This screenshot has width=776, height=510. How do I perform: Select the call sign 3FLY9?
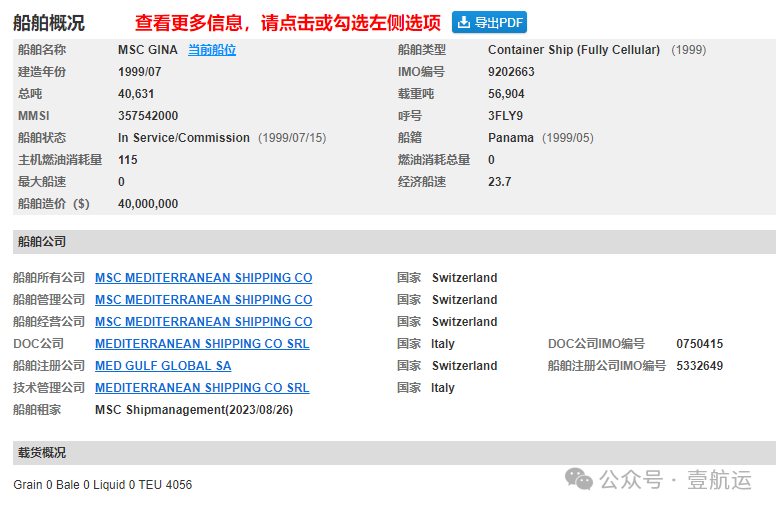pos(505,116)
